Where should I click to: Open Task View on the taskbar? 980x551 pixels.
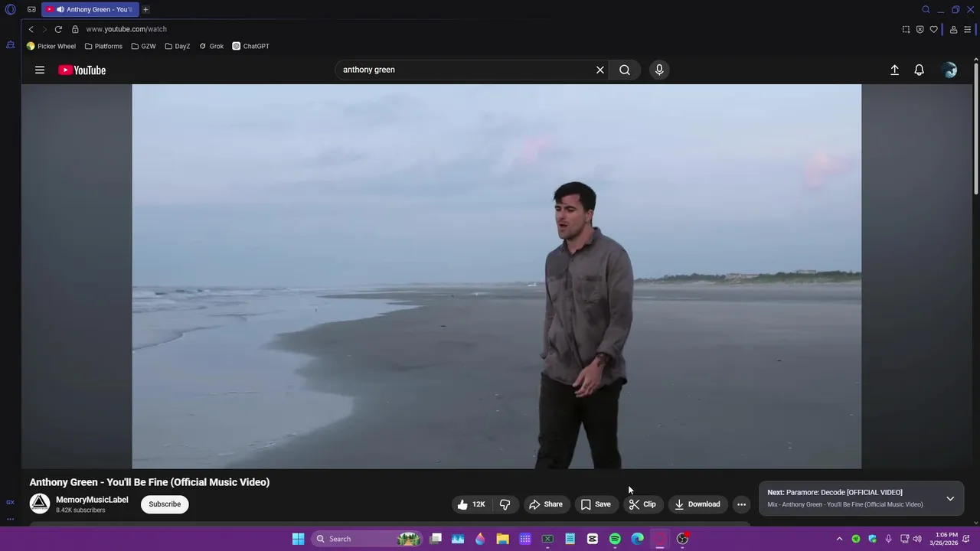coord(436,539)
